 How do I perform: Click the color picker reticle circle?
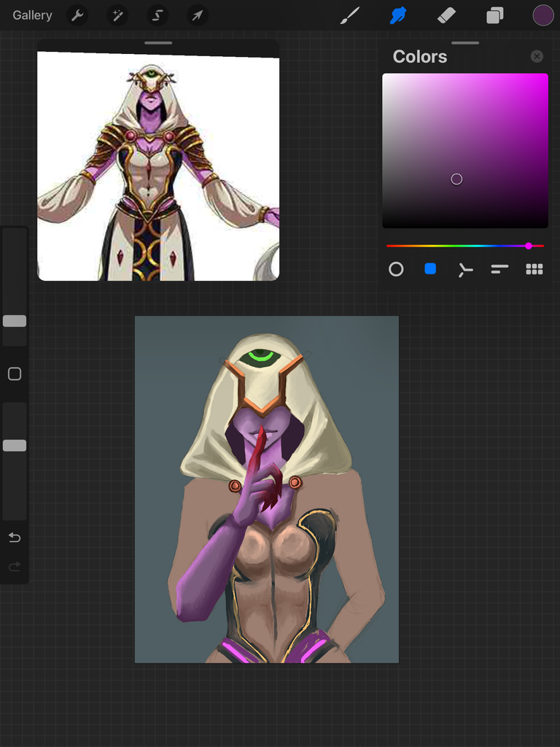(x=456, y=179)
